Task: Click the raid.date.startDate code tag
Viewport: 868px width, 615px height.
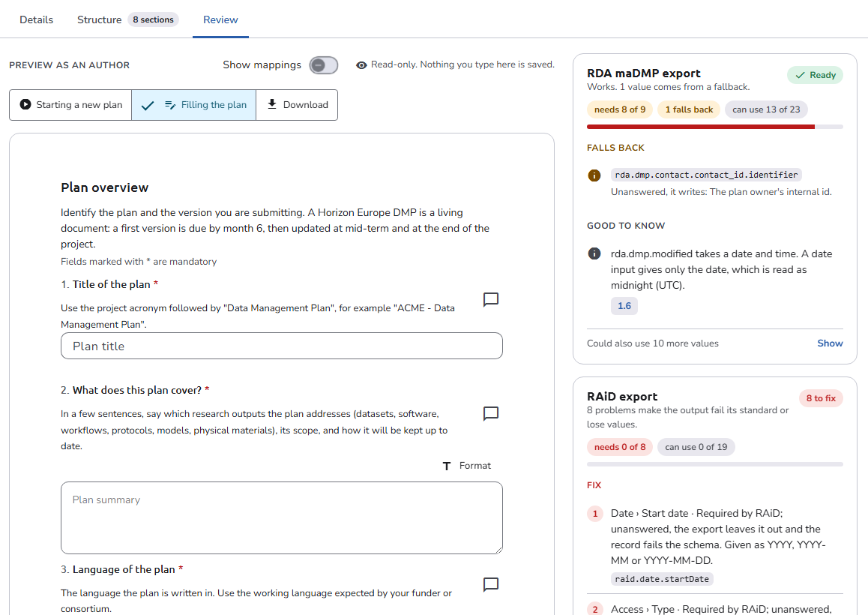Action: [x=662, y=579]
